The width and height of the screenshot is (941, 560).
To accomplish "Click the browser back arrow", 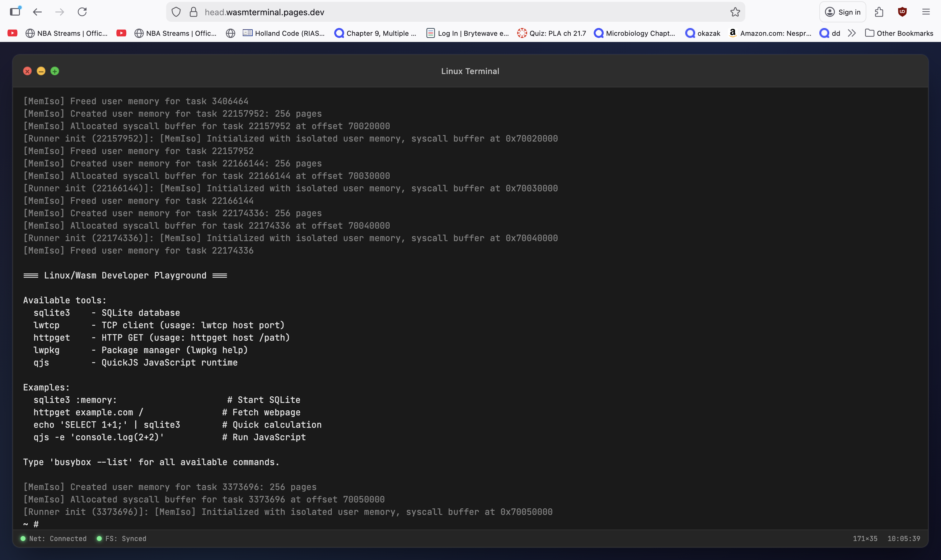I will pyautogui.click(x=37, y=12).
